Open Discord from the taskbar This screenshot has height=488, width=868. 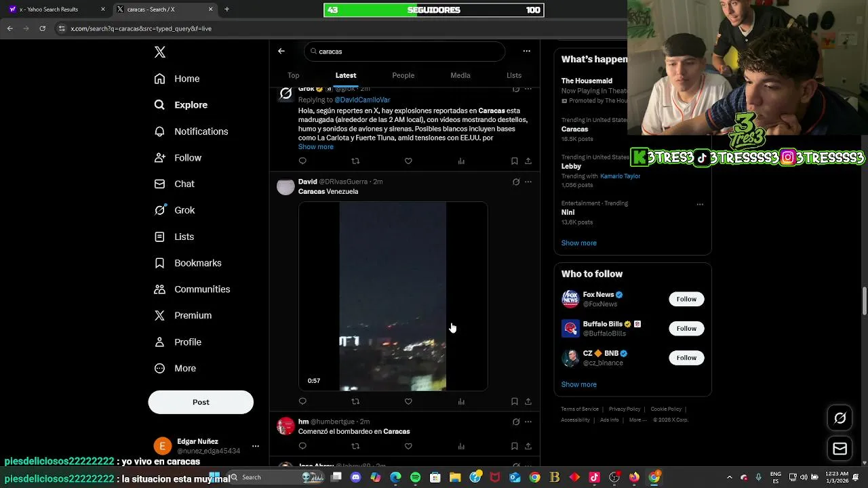(x=356, y=477)
